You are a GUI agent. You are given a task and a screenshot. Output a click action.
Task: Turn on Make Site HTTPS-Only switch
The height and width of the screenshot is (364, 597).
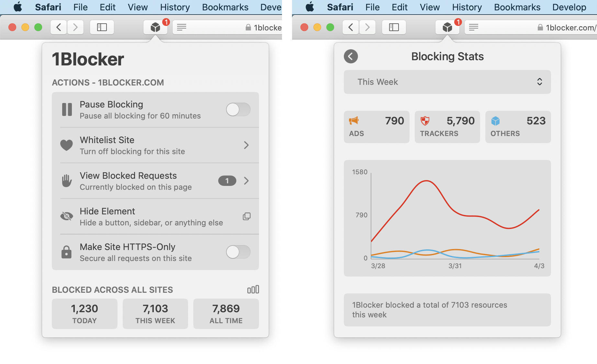point(238,252)
